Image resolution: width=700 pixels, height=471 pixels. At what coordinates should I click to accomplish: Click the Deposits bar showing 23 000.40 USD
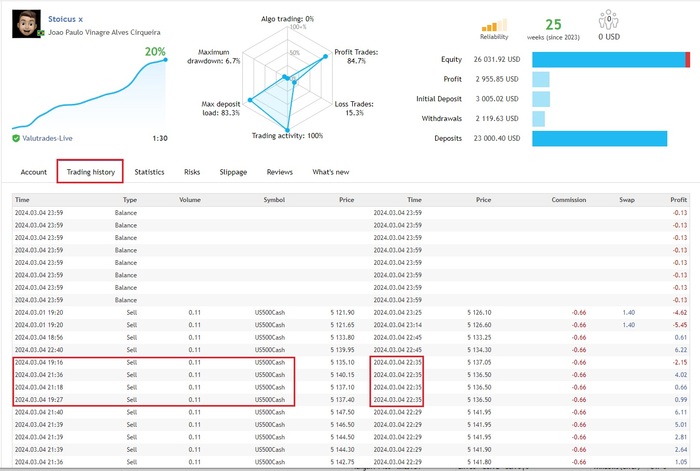pyautogui.click(x=612, y=139)
